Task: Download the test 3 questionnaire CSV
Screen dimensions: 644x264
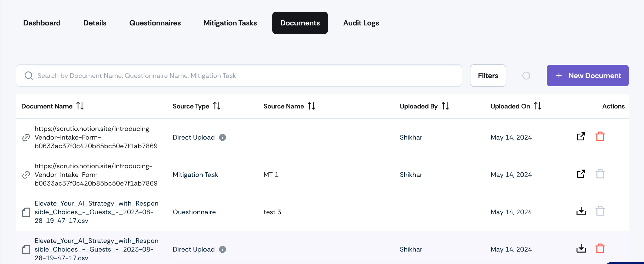Action: coord(581,211)
